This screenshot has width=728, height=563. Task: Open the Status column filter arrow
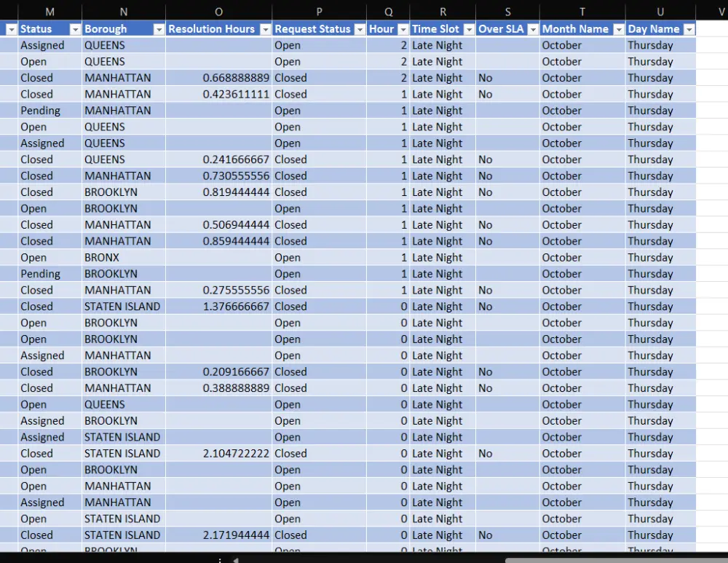point(75,29)
